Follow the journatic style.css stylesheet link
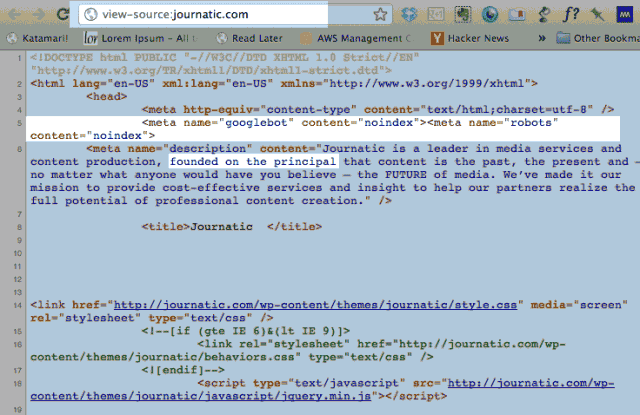Image resolution: width=640 pixels, height=415 pixels. (x=315, y=305)
